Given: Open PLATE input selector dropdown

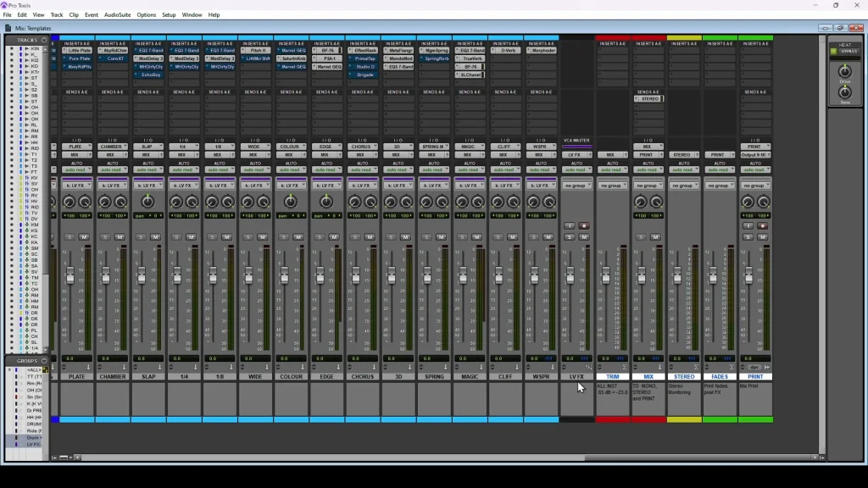Looking at the screenshot, I should point(77,147).
